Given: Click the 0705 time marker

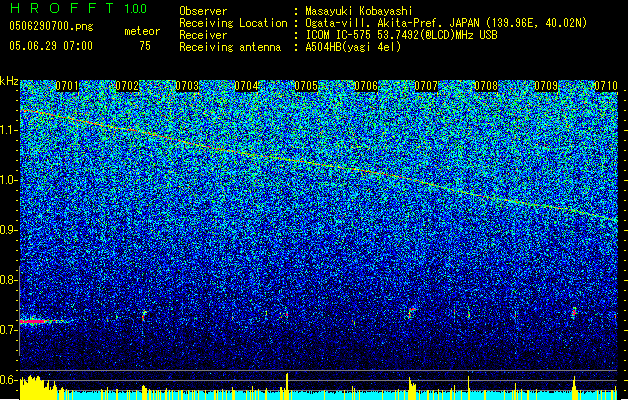Looking at the screenshot, I should tap(306, 86).
